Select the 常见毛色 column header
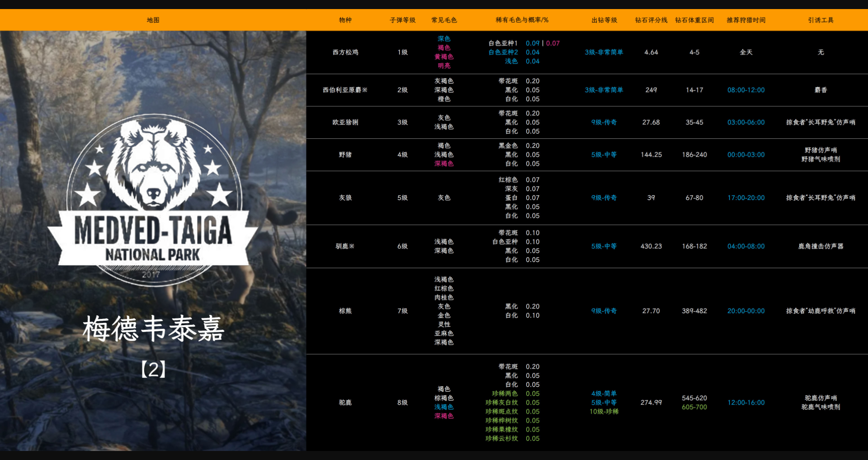Screen dimensions: 868x460 444,20
